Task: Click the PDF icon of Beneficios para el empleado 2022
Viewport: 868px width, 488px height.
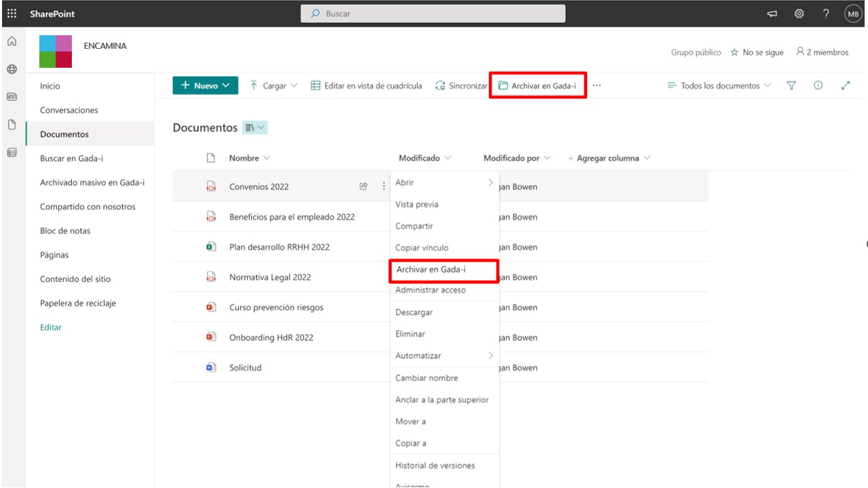Action: pyautogui.click(x=211, y=217)
